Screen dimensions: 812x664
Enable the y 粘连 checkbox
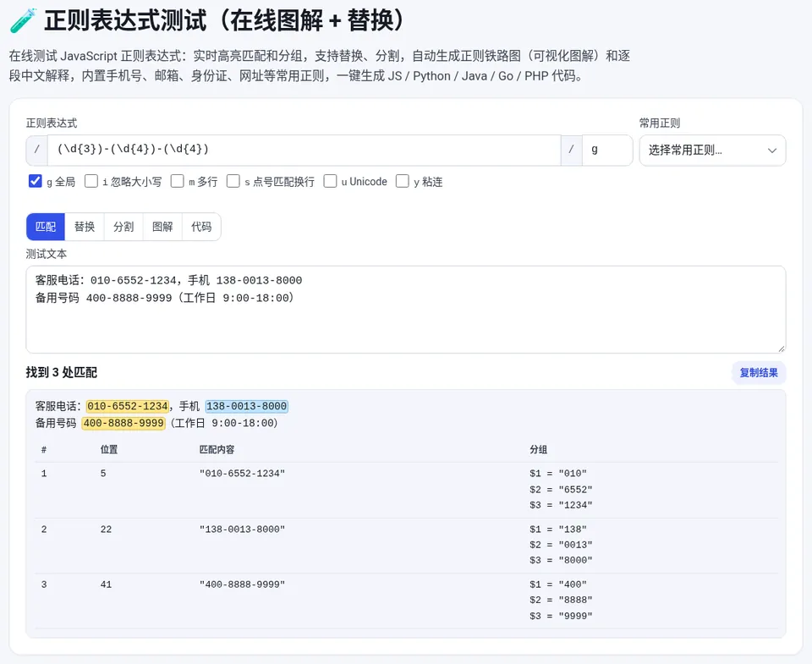[403, 181]
